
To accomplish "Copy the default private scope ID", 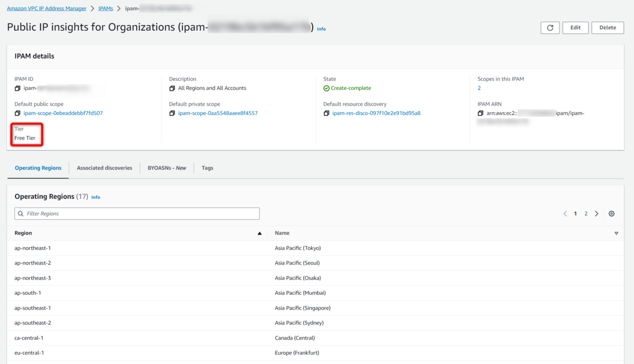I will (172, 113).
